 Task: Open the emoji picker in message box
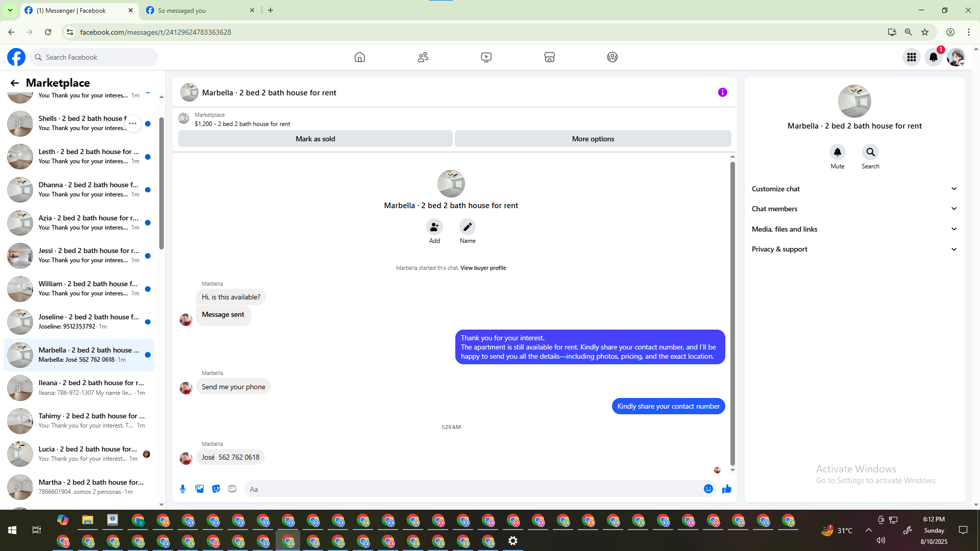(708, 489)
